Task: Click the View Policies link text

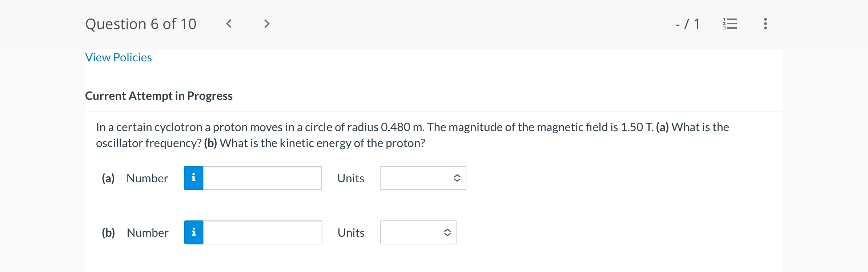Action: click(x=118, y=57)
